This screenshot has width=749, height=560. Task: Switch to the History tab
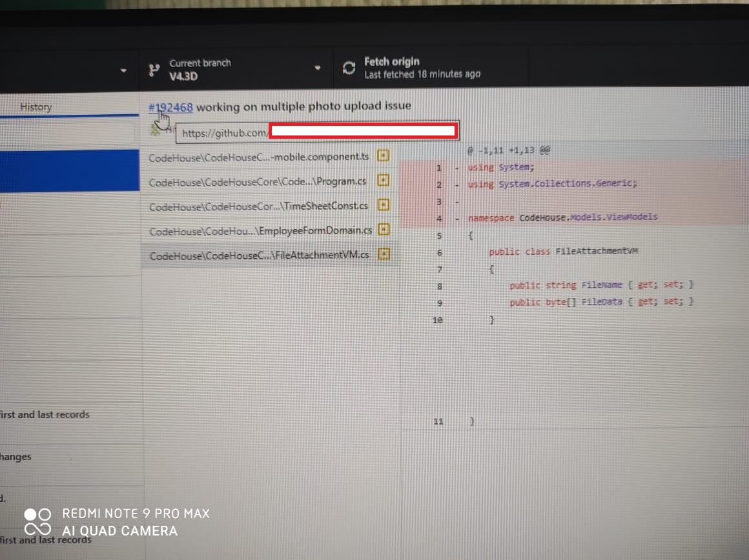tap(36, 106)
